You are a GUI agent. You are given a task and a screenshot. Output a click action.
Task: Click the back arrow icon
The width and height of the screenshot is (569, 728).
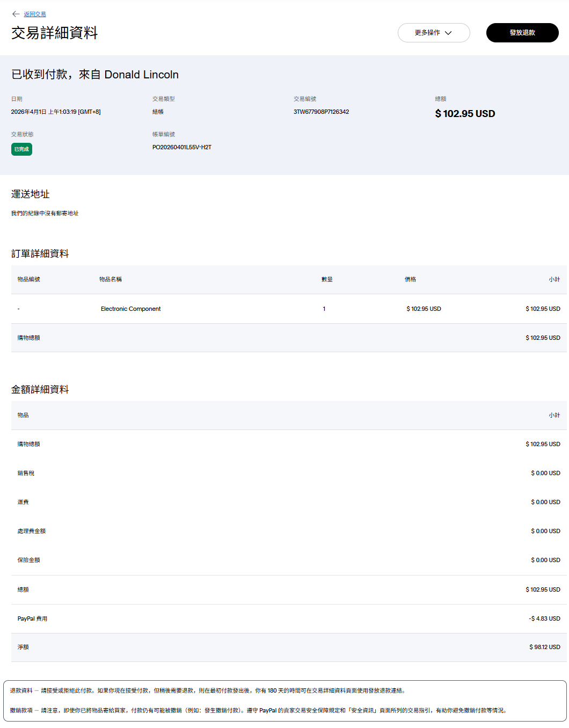pos(16,14)
